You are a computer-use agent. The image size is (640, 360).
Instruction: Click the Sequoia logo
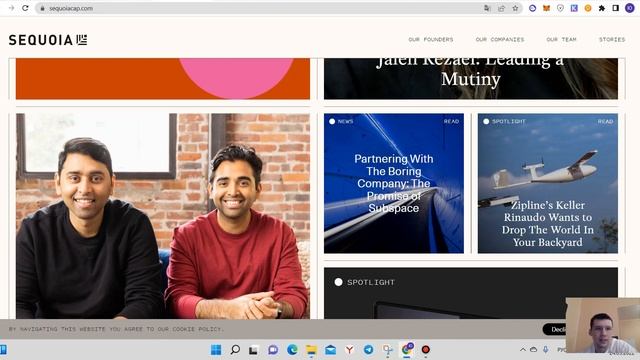pos(48,40)
